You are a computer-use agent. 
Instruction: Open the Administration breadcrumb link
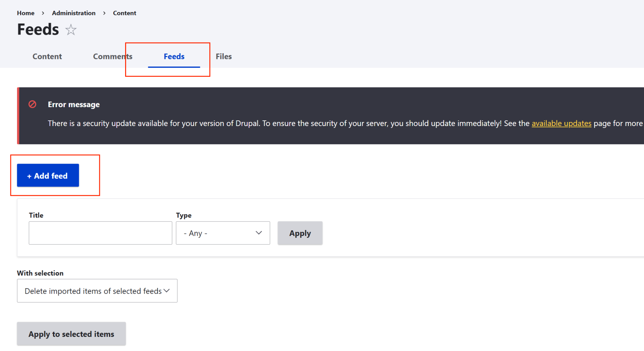click(x=73, y=13)
